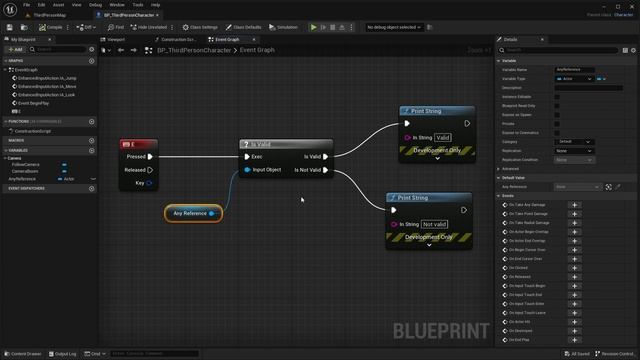Click the Save blueprint icon
The width and height of the screenshot is (640, 360).
[9, 27]
